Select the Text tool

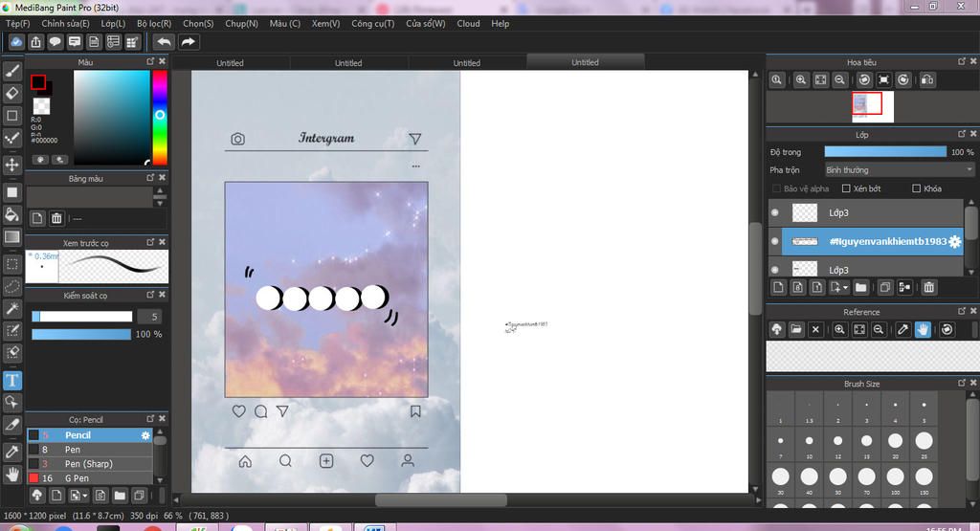point(11,381)
